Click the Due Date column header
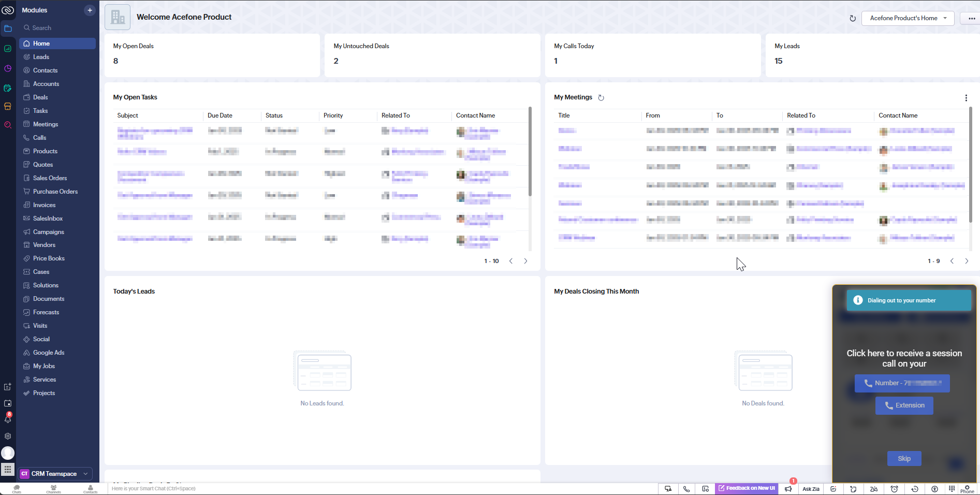The image size is (980, 495). [x=220, y=115]
